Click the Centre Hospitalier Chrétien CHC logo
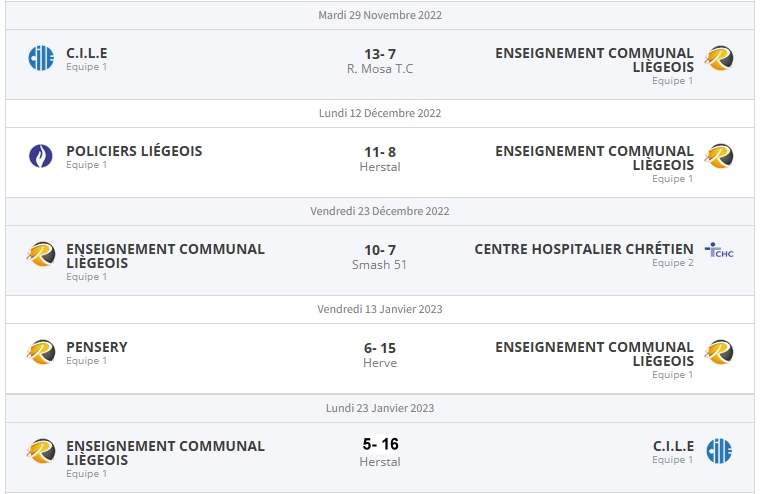761x494 pixels. pos(719,250)
